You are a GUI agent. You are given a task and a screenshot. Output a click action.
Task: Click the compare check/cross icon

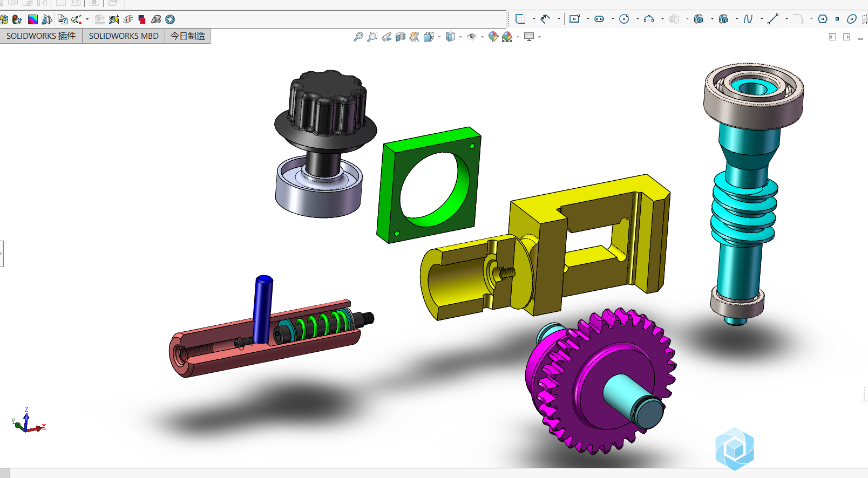coord(77,19)
